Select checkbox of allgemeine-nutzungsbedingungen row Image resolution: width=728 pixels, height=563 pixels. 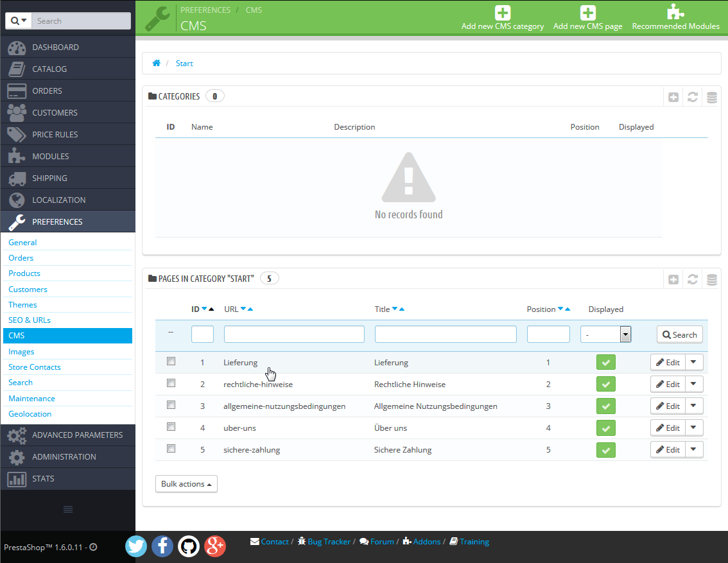(171, 404)
